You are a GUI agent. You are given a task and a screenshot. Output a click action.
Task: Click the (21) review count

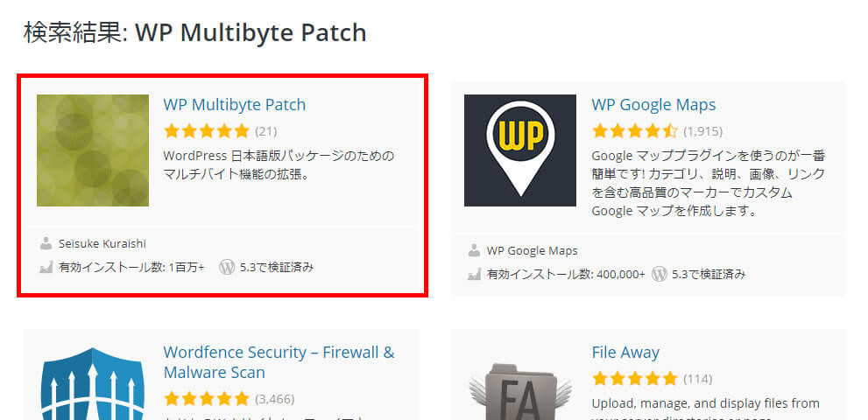[265, 132]
